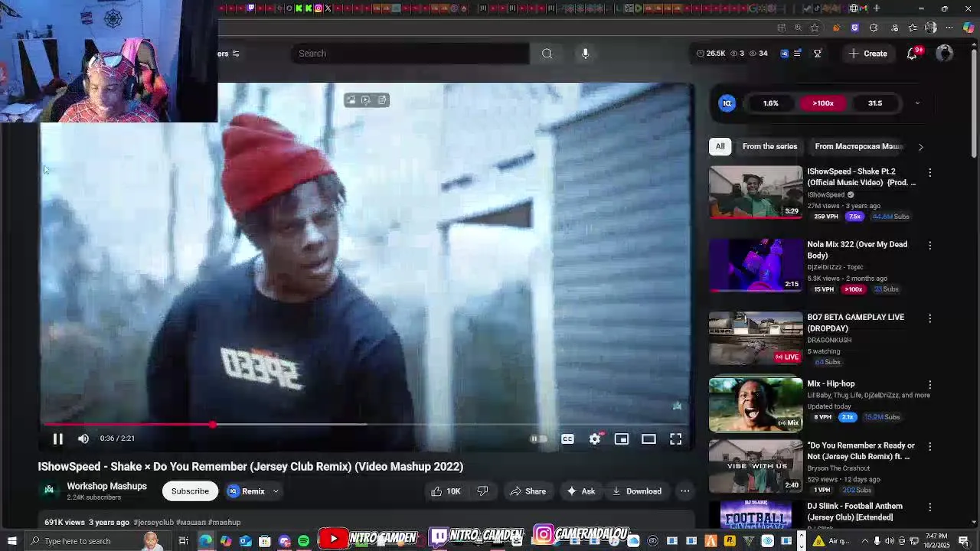
Task: Like the video with 10K likes
Action: point(446,491)
